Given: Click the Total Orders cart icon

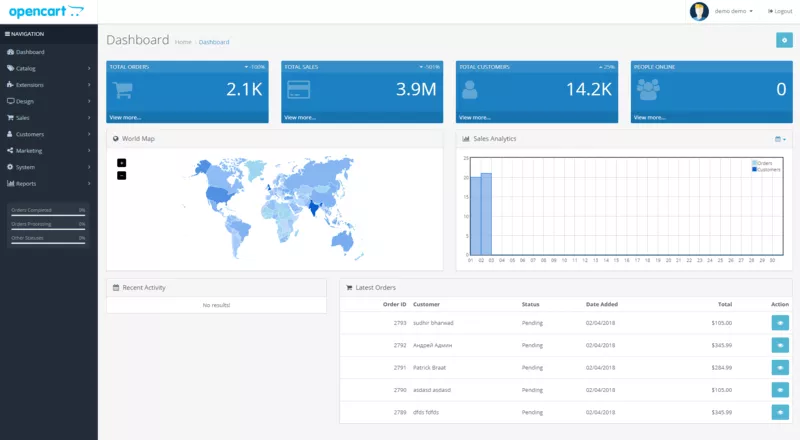Looking at the screenshot, I should click(x=123, y=90).
